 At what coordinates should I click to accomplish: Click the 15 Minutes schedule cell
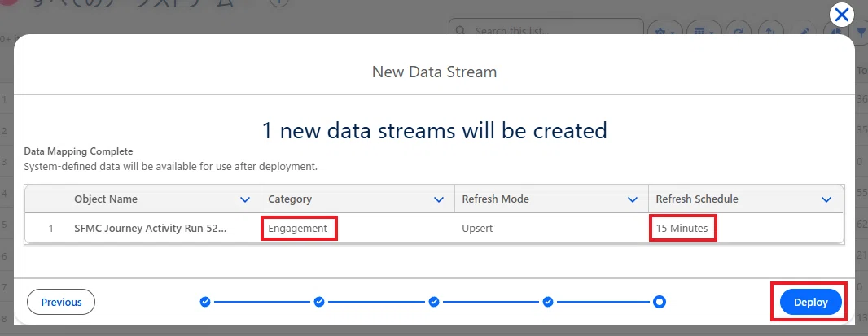click(682, 228)
